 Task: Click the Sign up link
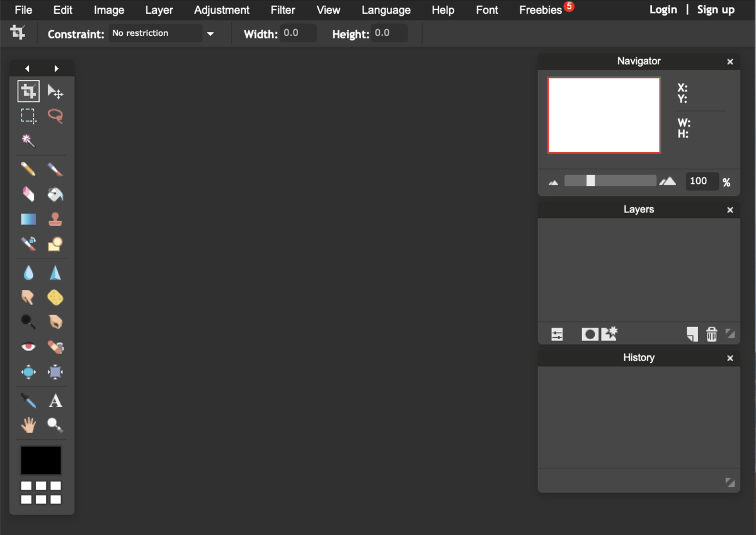(716, 9)
